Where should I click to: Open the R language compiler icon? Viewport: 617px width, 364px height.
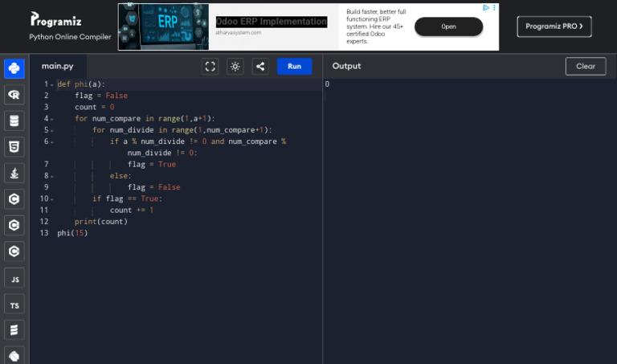point(14,95)
